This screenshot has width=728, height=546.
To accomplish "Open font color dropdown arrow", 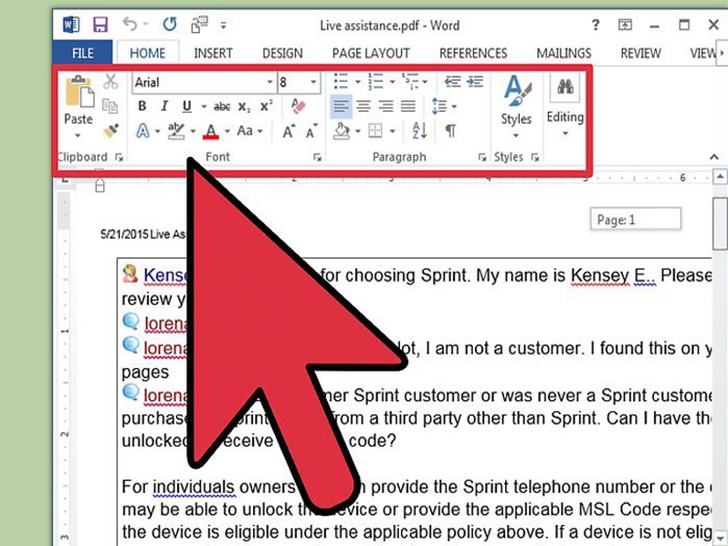I will coord(227,131).
